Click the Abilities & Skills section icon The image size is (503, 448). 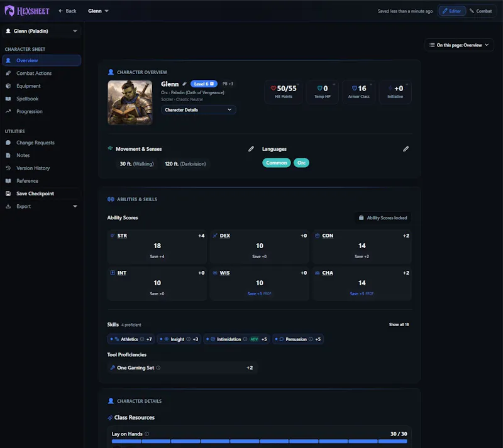click(111, 199)
